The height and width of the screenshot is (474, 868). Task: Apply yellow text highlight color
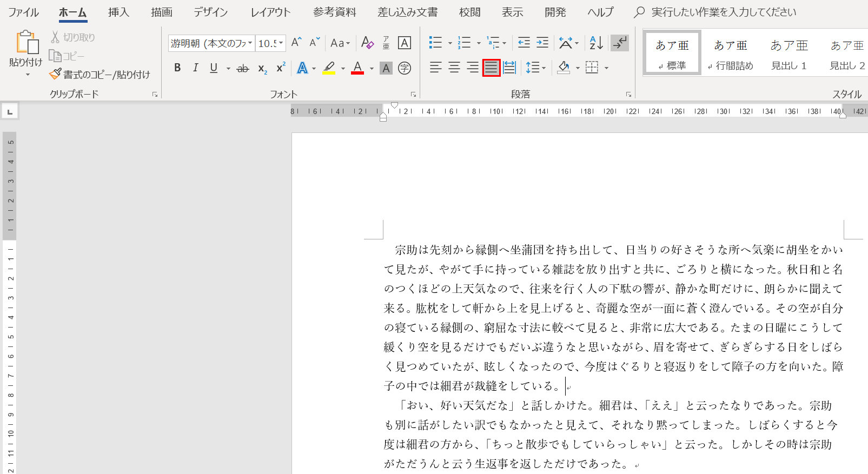[x=329, y=68]
